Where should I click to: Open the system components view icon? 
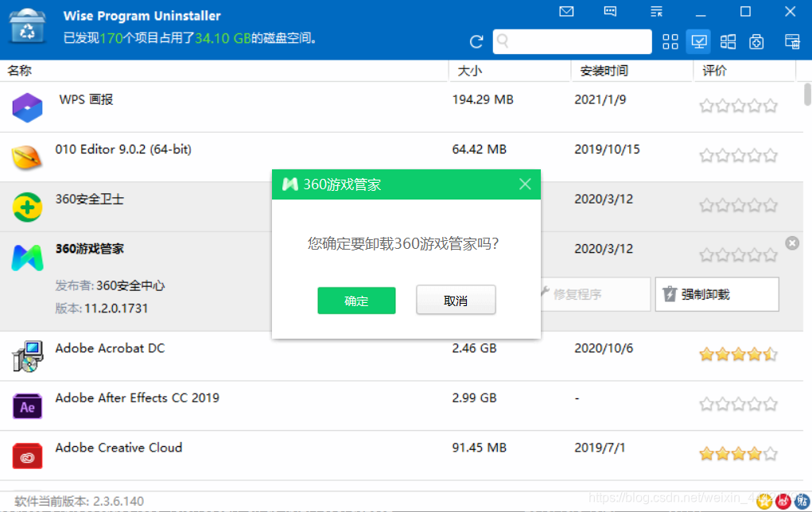[756, 41]
